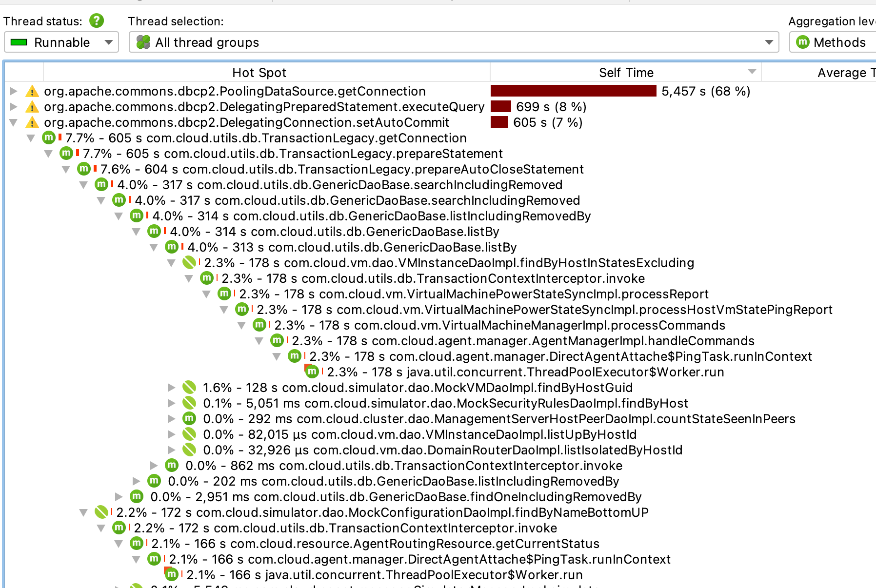The width and height of the screenshot is (876, 588).
Task: Expand the PoolingDataSource.getConnection row
Action: pyautogui.click(x=14, y=91)
